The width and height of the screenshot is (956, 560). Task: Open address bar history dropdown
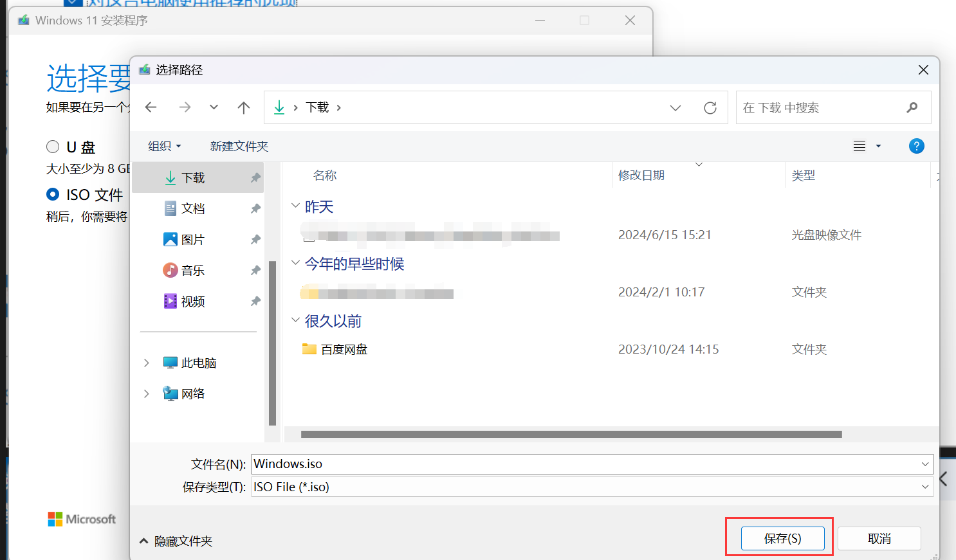[x=676, y=107]
